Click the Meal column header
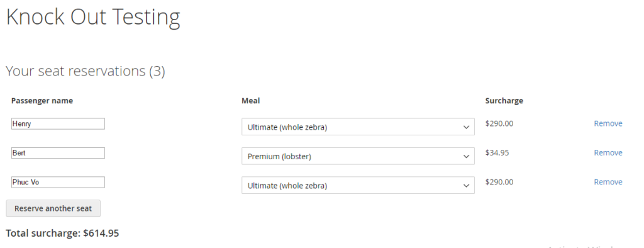This screenshot has width=644, height=248. pyautogui.click(x=250, y=101)
